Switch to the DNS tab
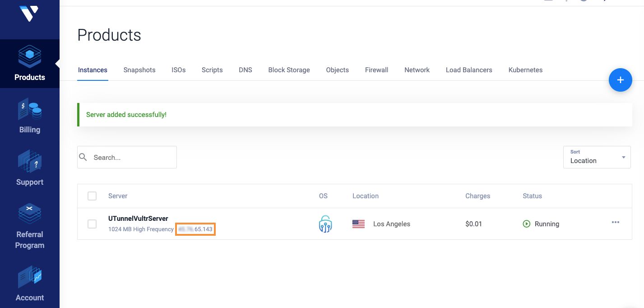Screen dimensions: 644x308 (246, 70)
